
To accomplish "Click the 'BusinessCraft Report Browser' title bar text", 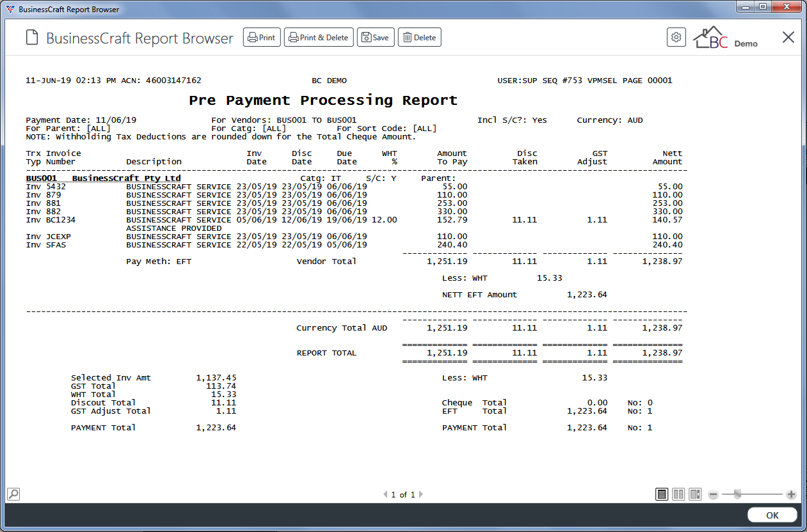I will [x=69, y=10].
